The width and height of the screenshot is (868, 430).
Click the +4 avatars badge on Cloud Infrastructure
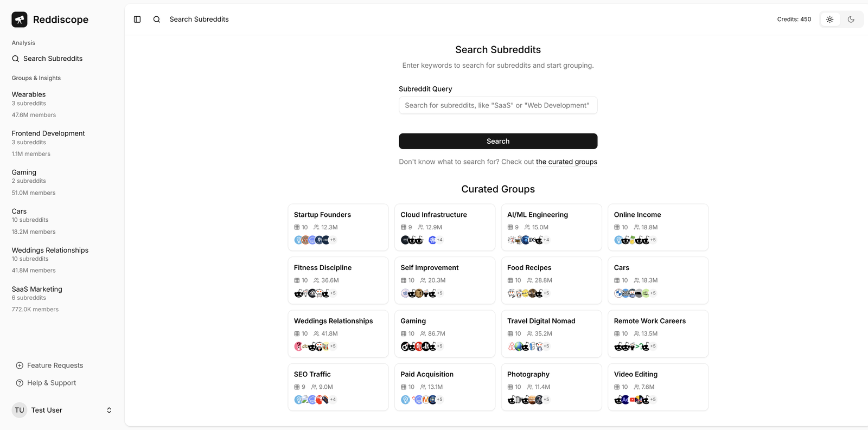pyautogui.click(x=439, y=240)
